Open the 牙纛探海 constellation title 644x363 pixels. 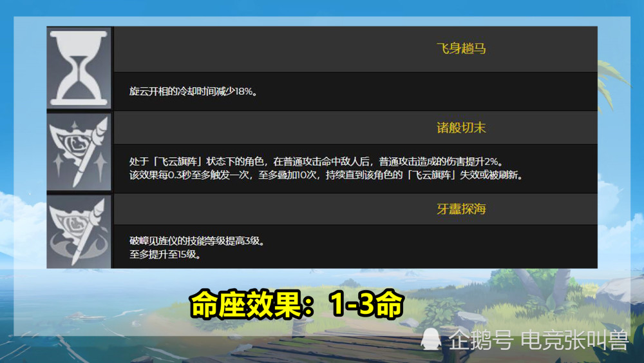(461, 209)
